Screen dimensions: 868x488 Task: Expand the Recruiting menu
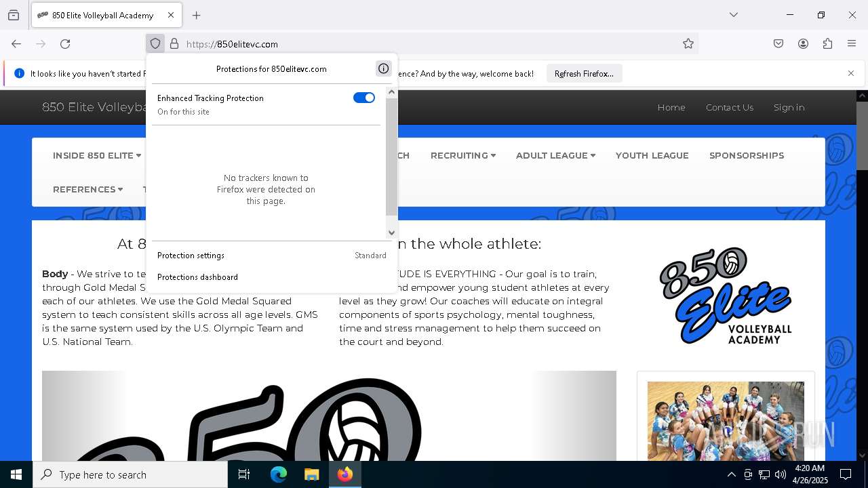(463, 155)
